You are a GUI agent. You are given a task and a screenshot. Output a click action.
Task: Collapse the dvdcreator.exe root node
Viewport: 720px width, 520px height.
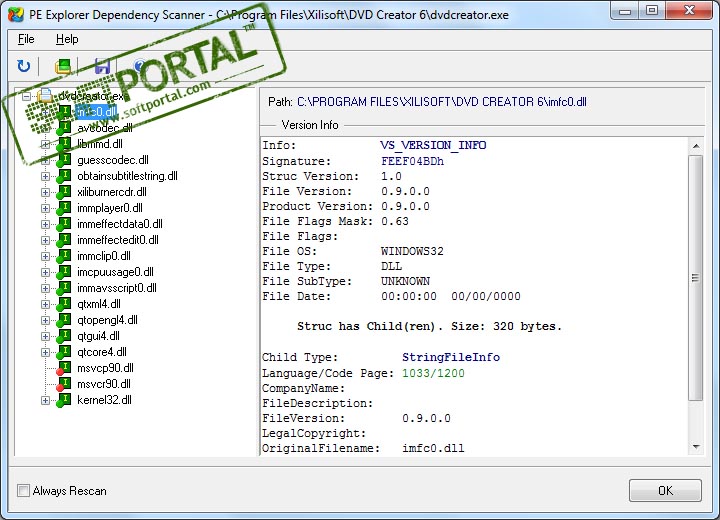tap(27, 96)
